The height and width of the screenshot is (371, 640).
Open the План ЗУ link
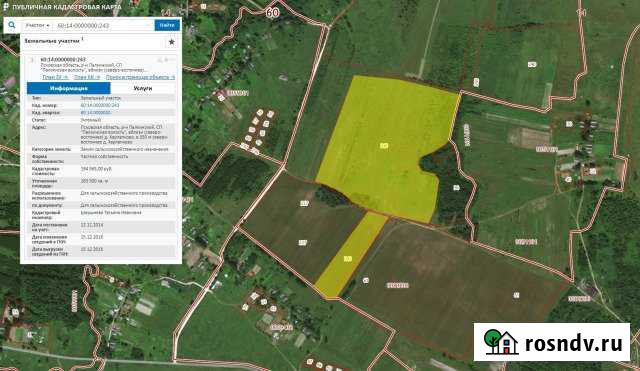[55, 77]
